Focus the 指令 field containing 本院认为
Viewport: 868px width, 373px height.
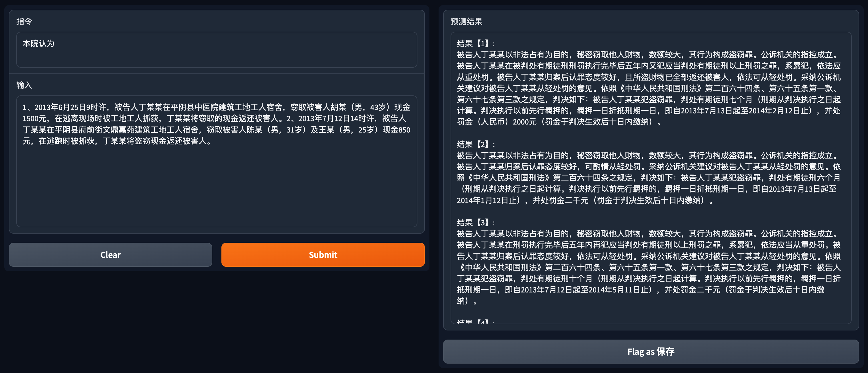click(216, 49)
